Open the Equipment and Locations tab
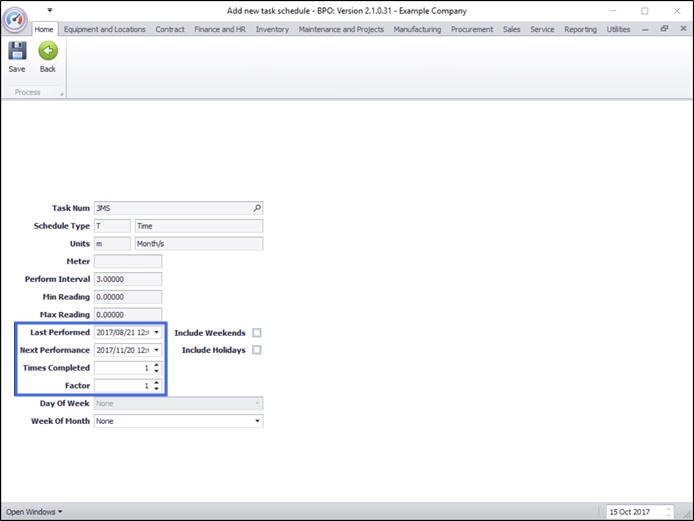The width and height of the screenshot is (694, 521). (x=104, y=29)
